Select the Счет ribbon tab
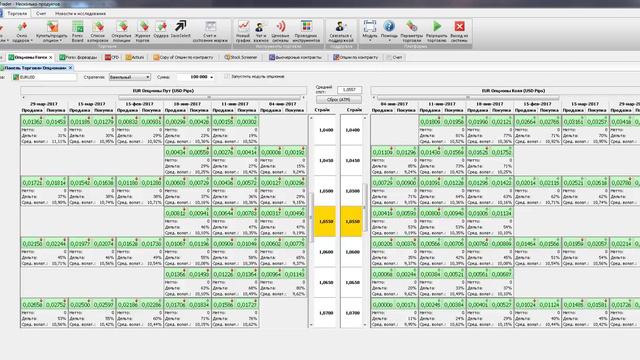The height and width of the screenshot is (360, 640). coord(41,13)
